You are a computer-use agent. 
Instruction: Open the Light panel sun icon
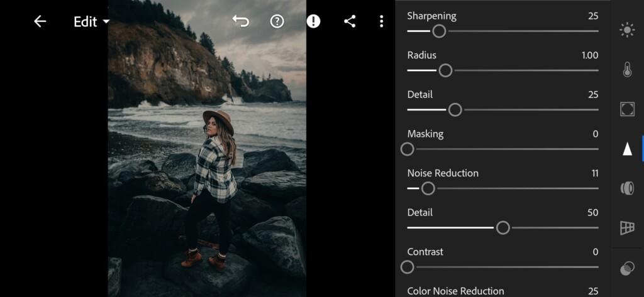(627, 30)
